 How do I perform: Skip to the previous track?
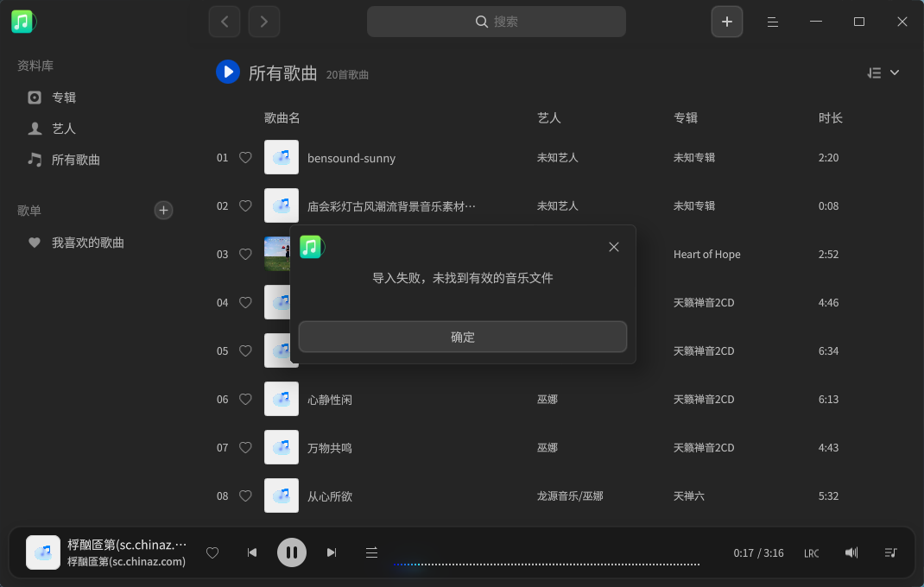[x=251, y=552]
